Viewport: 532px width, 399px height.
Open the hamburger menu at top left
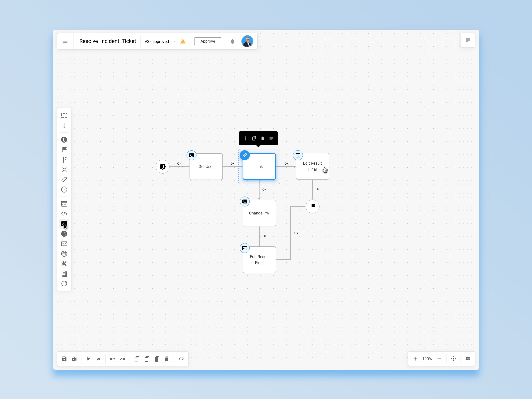tap(65, 41)
